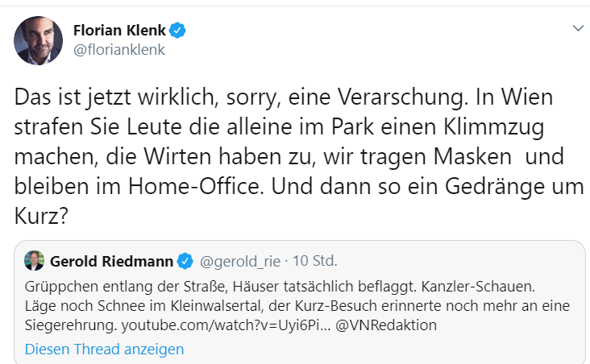The width and height of the screenshot is (590, 364).
Task: Click Diesen Thread anzeigen
Action: (104, 350)
